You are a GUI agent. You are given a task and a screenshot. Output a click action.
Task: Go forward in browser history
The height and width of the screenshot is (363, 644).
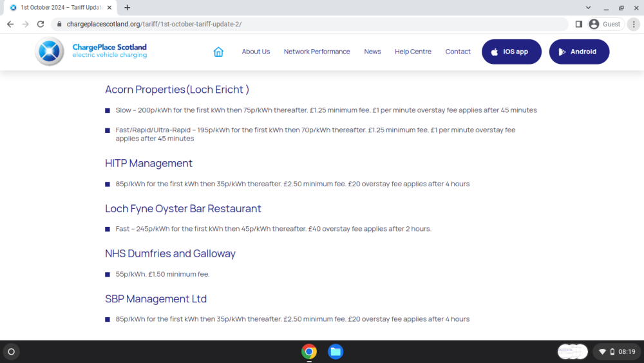[26, 25]
